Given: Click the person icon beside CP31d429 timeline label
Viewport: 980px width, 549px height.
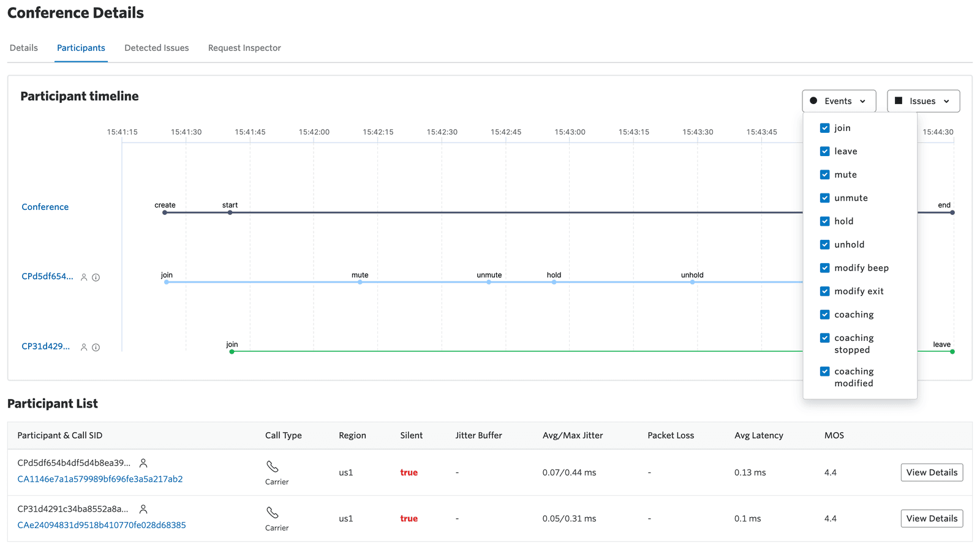Looking at the screenshot, I should 84,347.
